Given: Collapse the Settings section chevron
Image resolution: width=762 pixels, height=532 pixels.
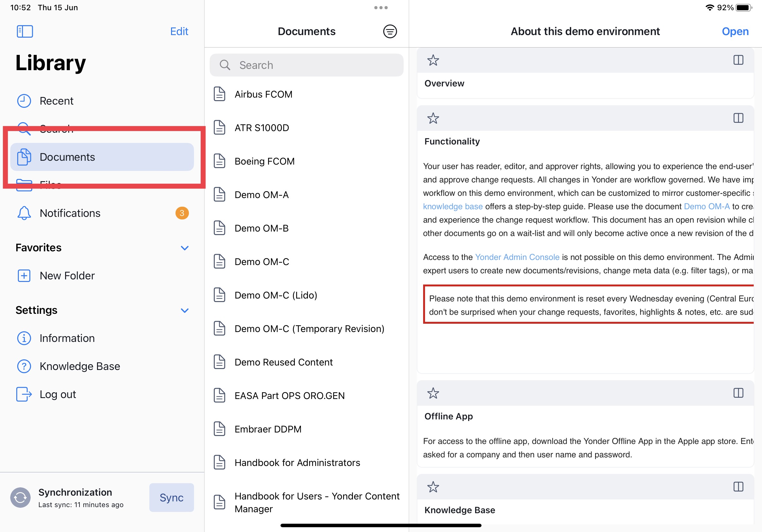Looking at the screenshot, I should coord(184,310).
